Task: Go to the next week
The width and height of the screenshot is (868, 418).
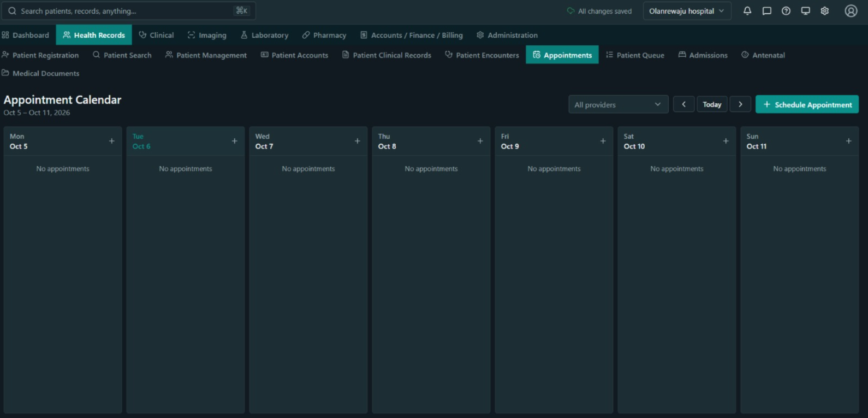Action: (740, 104)
